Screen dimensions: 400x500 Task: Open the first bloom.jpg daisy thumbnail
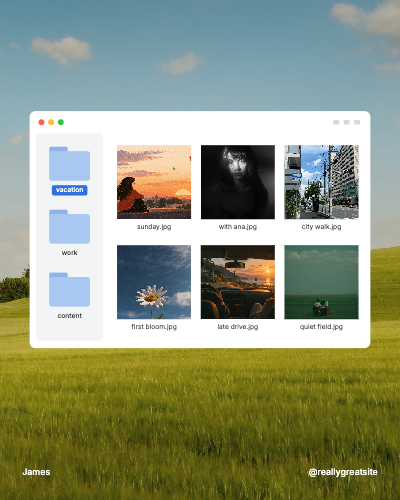154,282
